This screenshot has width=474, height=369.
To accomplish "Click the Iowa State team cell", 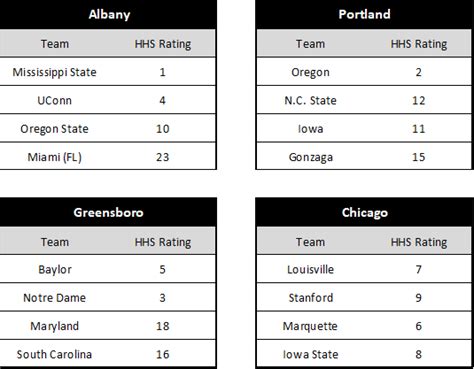I will click(310, 354).
